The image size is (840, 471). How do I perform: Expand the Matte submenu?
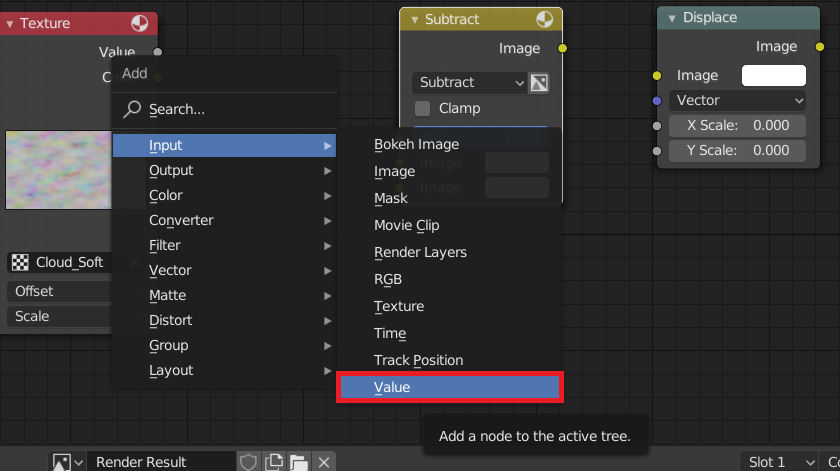click(224, 295)
